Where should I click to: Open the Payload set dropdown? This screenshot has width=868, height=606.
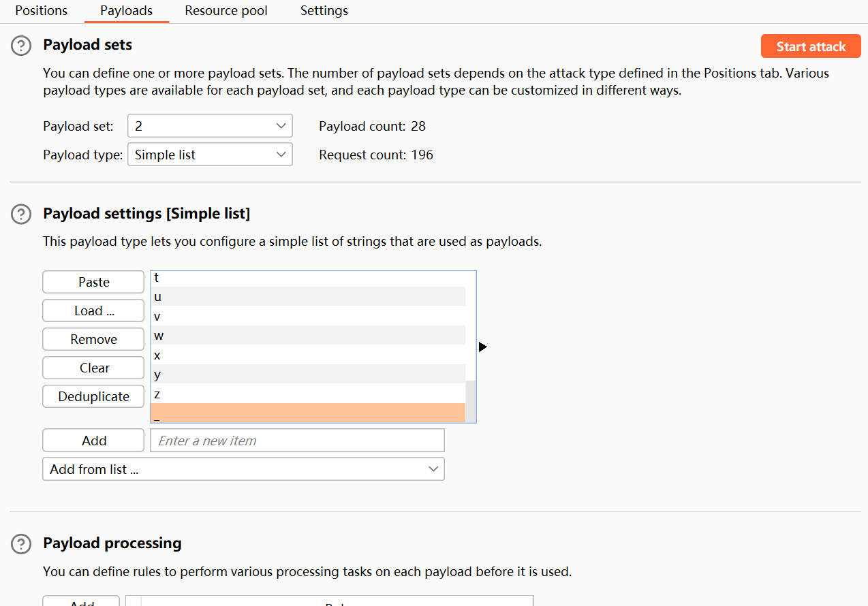click(210, 126)
